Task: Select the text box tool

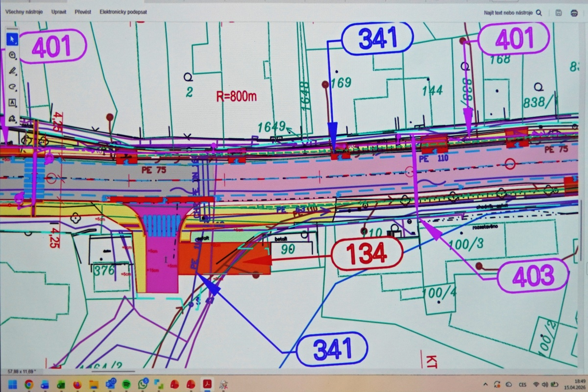Action: pyautogui.click(x=12, y=103)
